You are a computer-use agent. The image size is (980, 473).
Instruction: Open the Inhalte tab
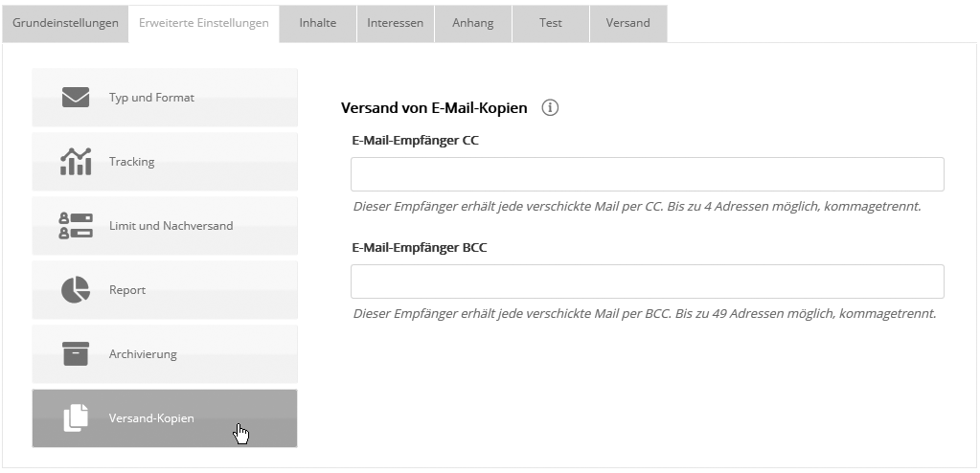click(317, 23)
